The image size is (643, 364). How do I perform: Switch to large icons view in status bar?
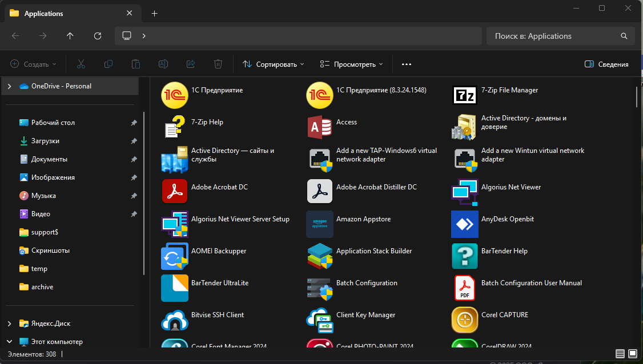(x=633, y=354)
